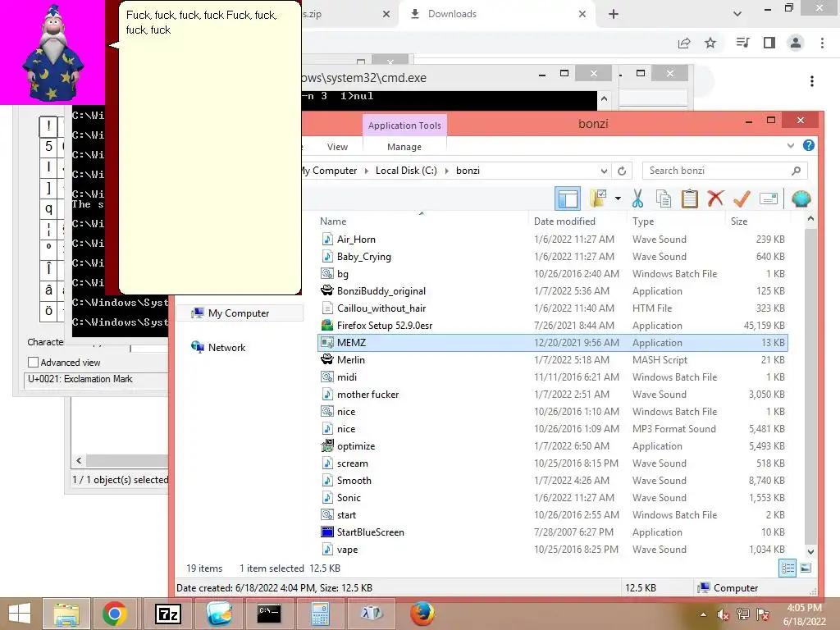Select the Sonic wave sound file
This screenshot has height=630, width=840.
click(348, 498)
